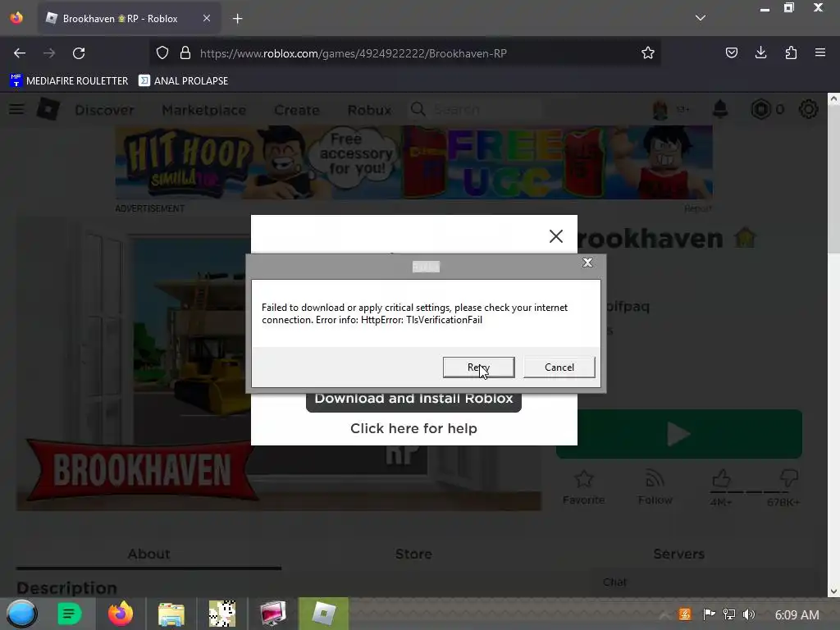
Task: Open the notifications bell
Action: coord(720,109)
